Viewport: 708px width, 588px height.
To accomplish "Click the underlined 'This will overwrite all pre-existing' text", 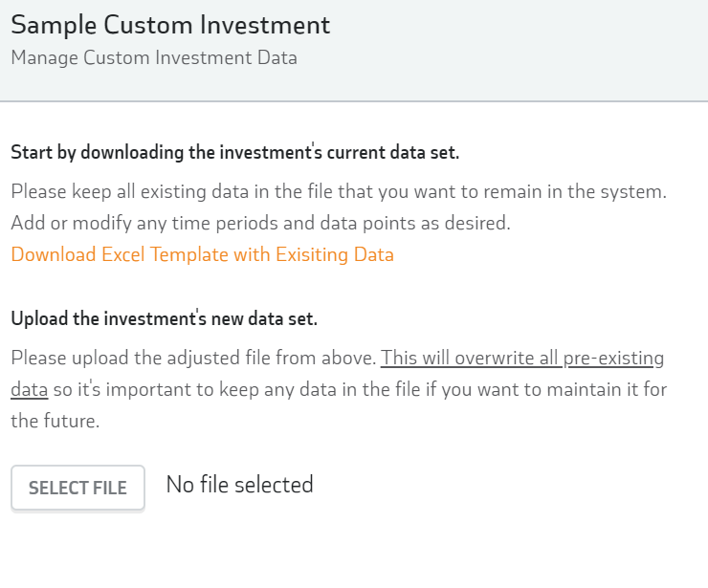I will click(x=522, y=359).
